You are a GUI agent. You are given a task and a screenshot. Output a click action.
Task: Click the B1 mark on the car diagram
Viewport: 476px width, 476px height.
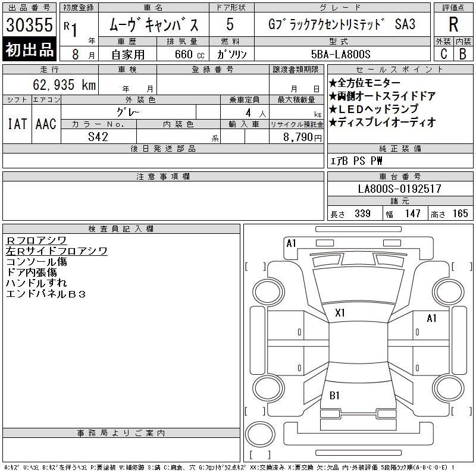334,395
